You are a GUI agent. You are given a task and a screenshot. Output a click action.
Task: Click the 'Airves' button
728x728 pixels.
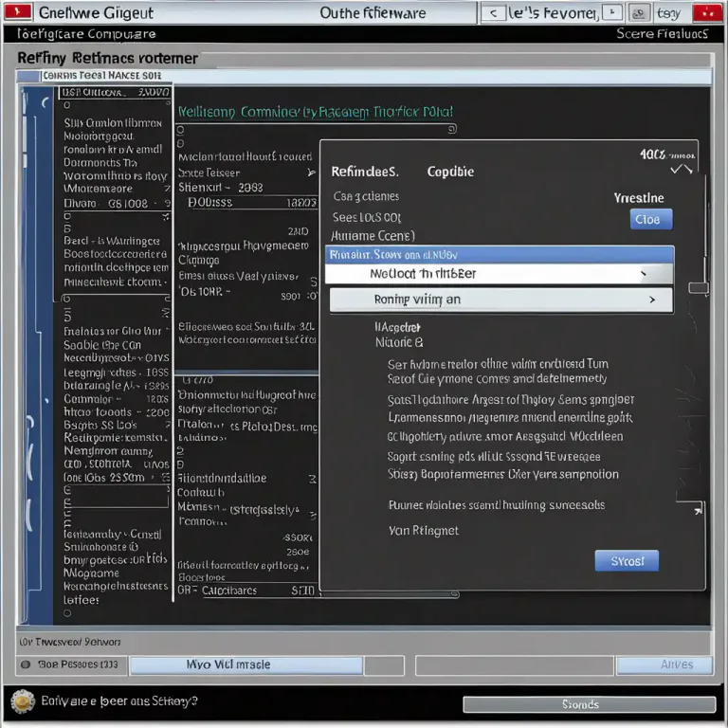[664, 664]
